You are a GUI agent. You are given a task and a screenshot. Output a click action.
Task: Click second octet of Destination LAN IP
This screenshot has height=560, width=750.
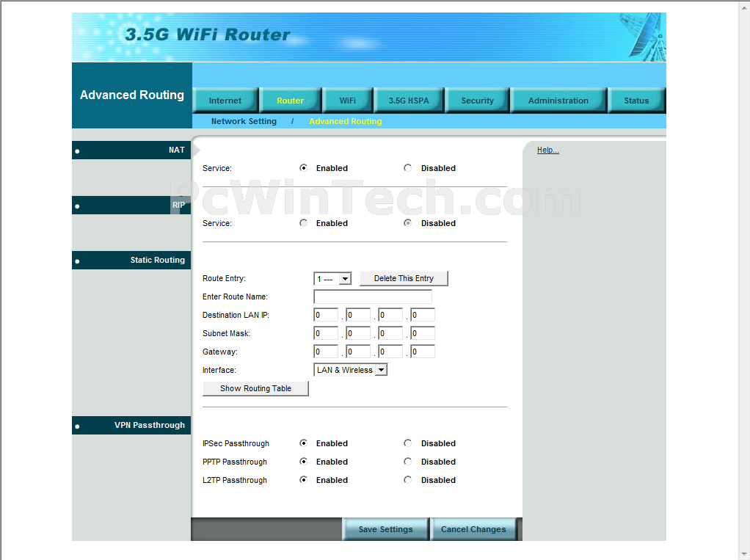point(358,315)
